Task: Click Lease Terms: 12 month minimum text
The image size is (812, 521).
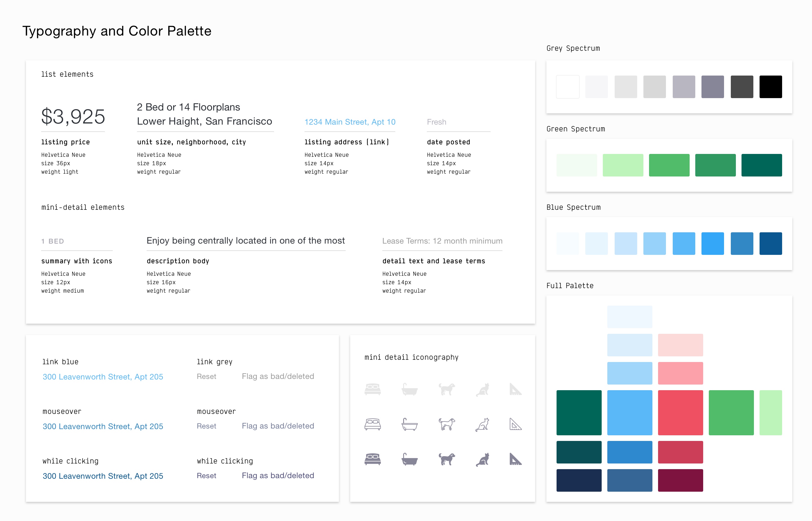Action: coord(442,241)
